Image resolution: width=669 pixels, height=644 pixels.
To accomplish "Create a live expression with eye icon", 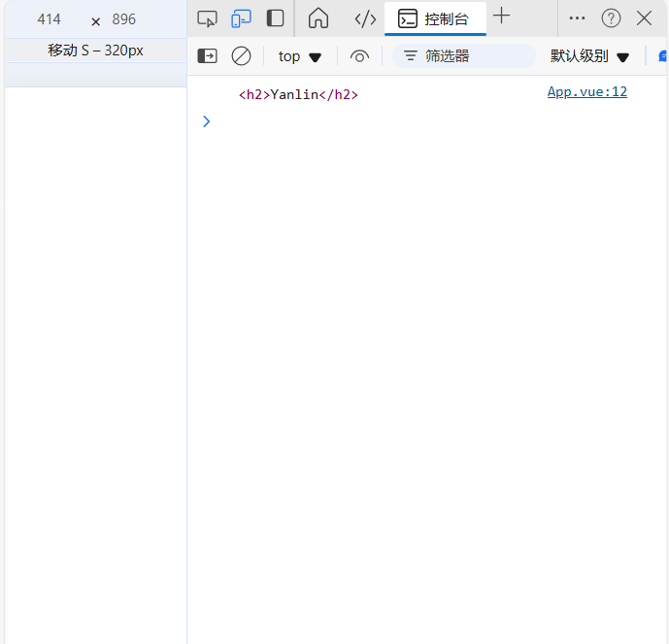I will coord(359,56).
